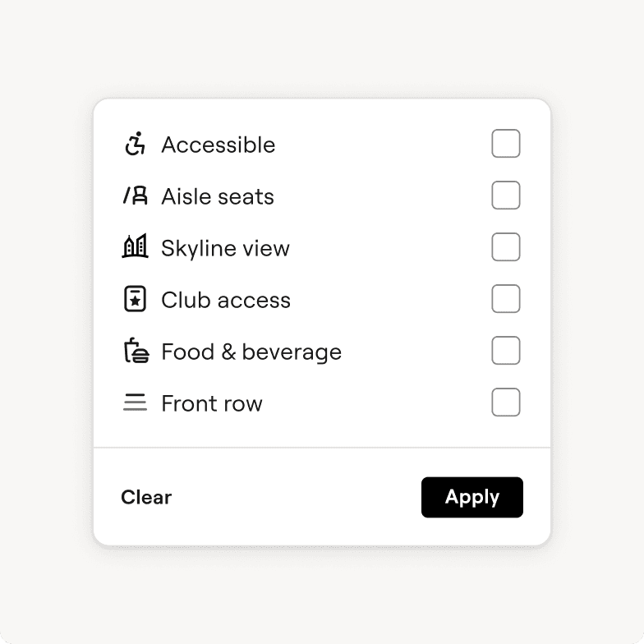Click the Skyline view label text

coord(225,248)
